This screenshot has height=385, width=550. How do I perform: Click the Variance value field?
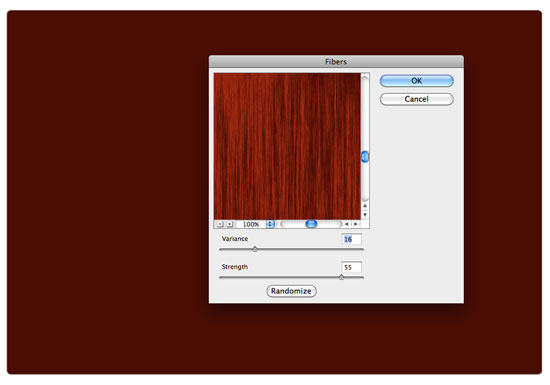(351, 239)
